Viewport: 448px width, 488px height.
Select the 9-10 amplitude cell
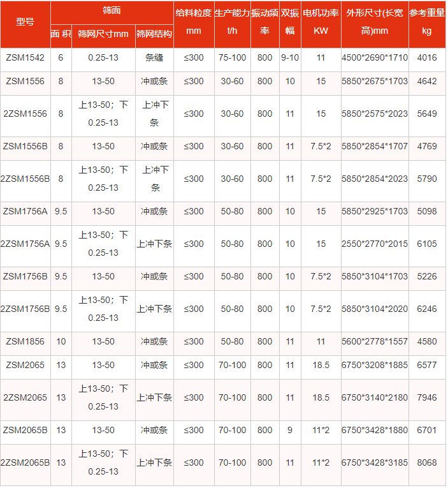coord(290,58)
